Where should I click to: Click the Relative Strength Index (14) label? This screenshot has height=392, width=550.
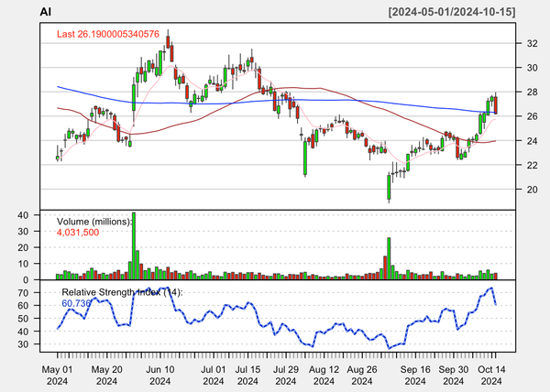(x=120, y=291)
